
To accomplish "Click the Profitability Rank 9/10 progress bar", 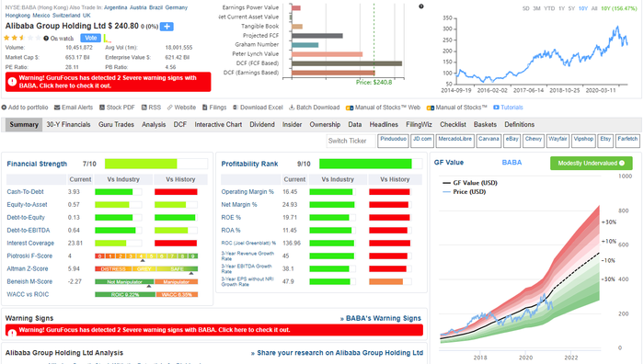I will pos(371,164).
